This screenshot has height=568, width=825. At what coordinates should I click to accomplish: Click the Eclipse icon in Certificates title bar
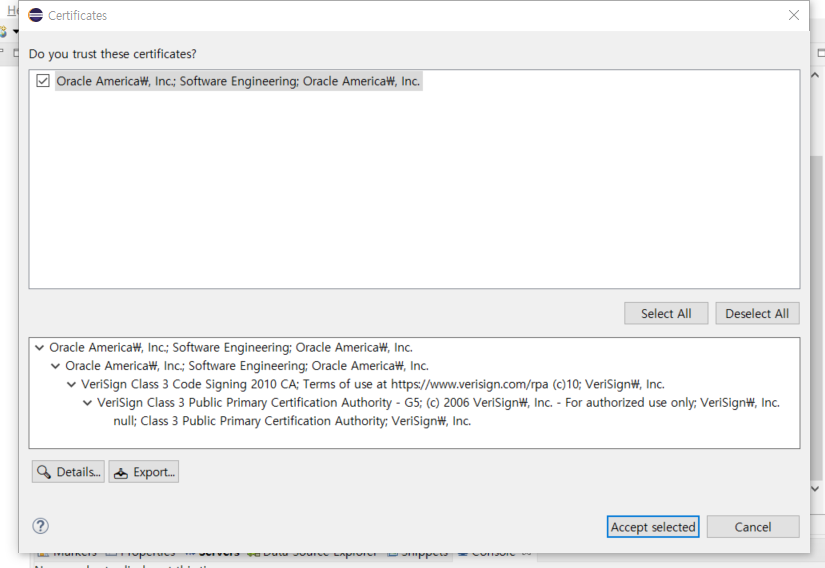(35, 15)
